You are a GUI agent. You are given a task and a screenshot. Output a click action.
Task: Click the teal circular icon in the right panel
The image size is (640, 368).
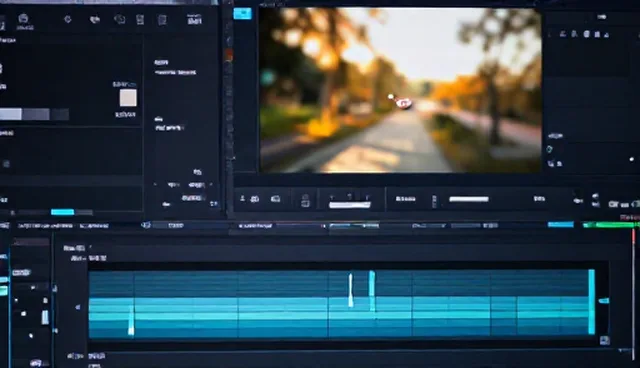point(549,149)
